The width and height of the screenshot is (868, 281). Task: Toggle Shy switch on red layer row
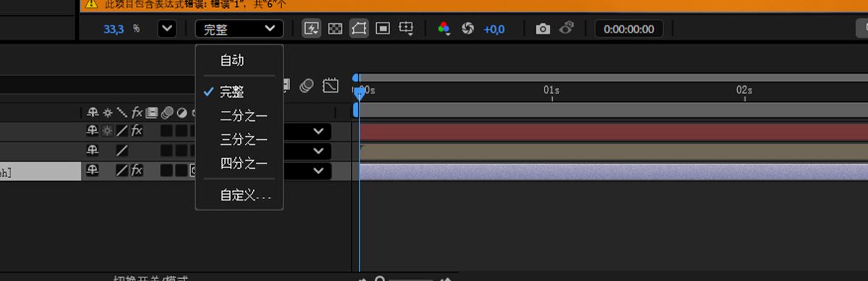(x=93, y=131)
